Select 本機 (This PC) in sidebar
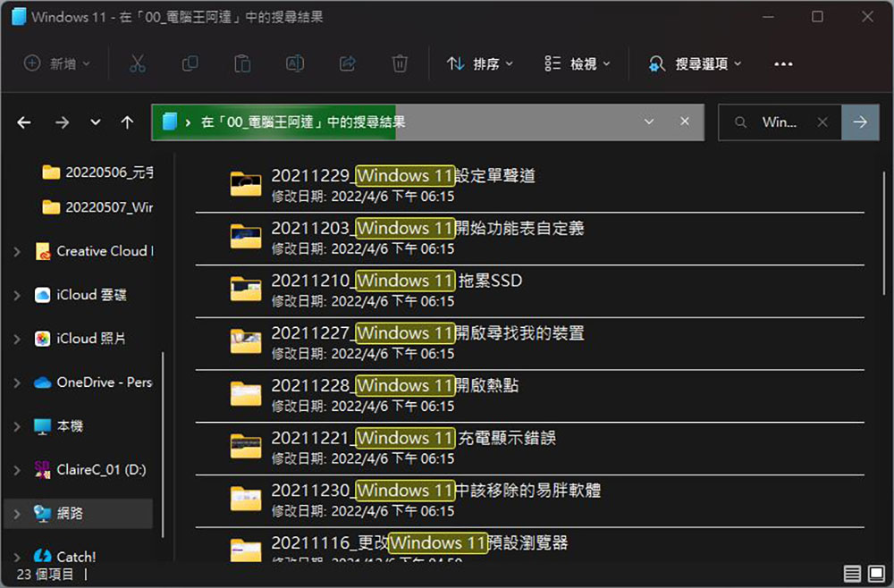Screen dimensions: 894x588 coord(59,426)
